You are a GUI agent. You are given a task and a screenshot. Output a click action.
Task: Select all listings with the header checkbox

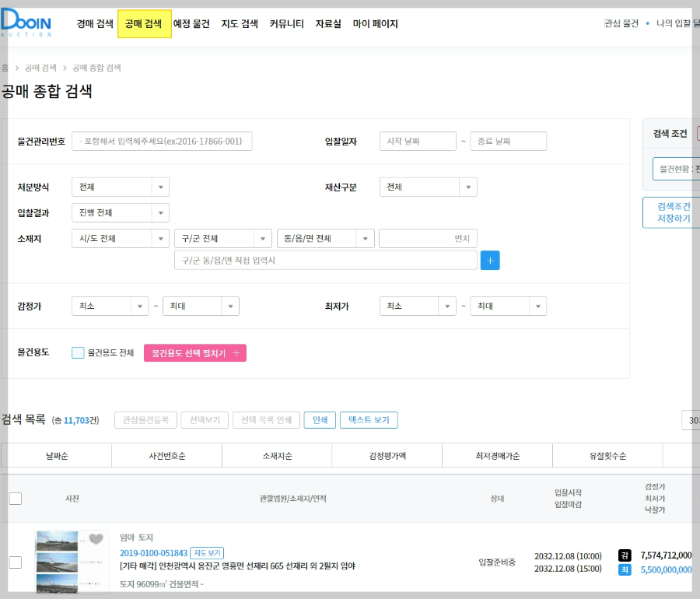(x=16, y=499)
